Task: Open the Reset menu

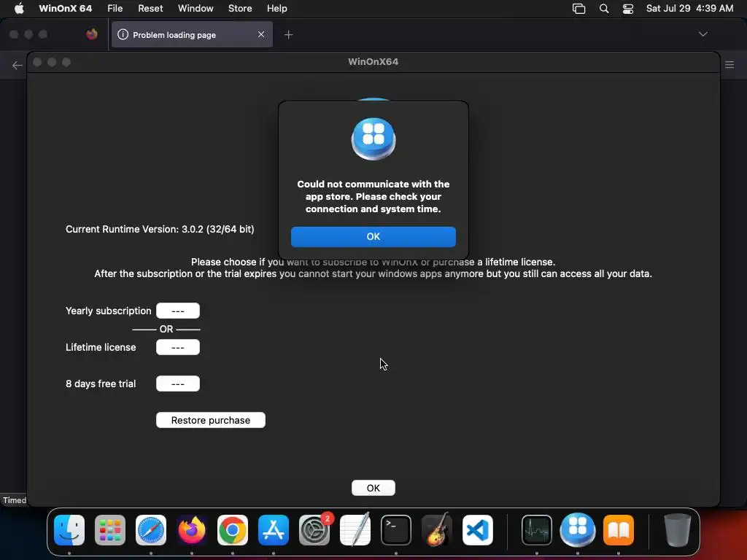Action: point(150,9)
